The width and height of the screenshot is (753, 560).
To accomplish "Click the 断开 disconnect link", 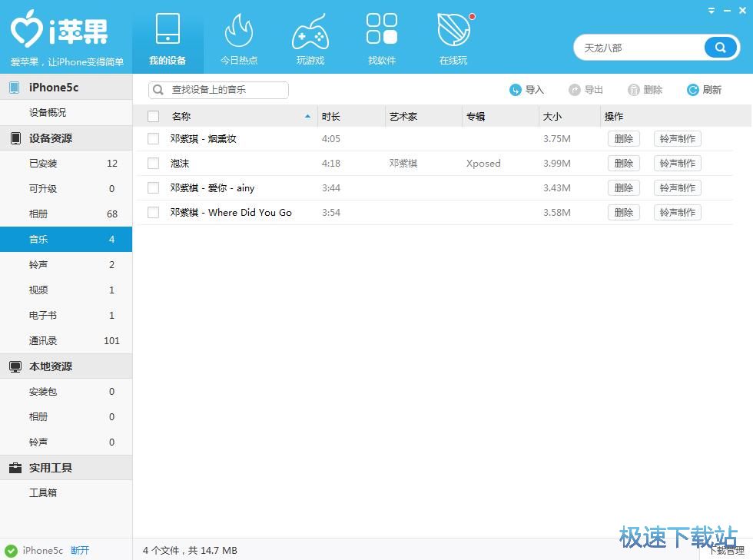I will (x=80, y=550).
